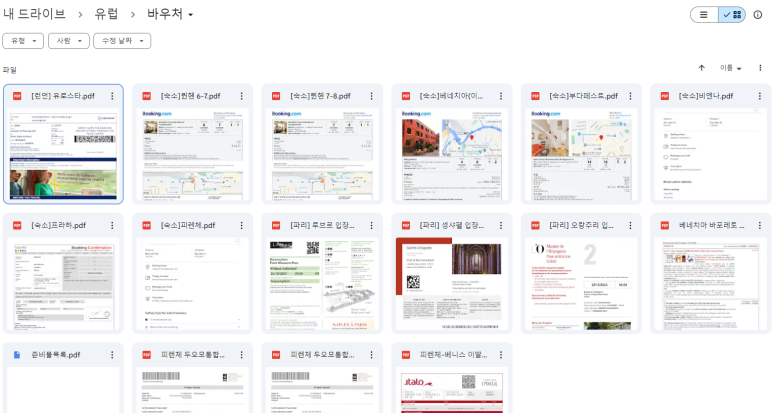
Task: Go to 내 드라이브 in breadcrumb
Action: (35, 14)
